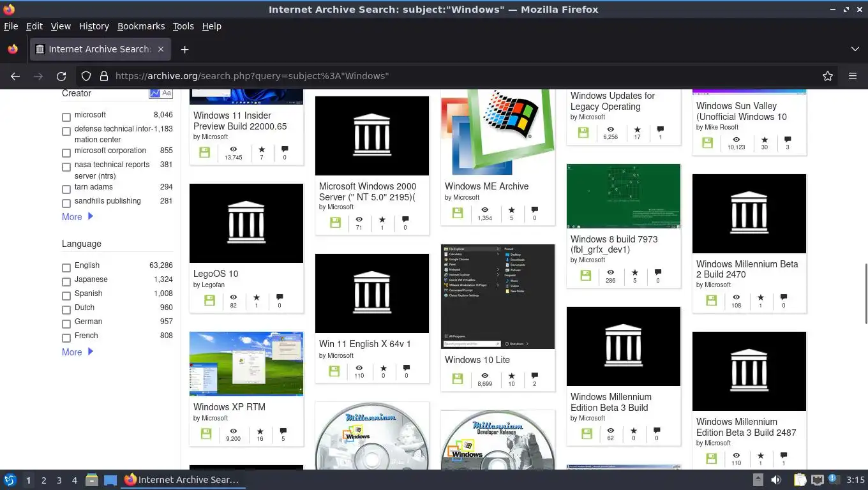This screenshot has height=490, width=868.
Task: Expand More languages under Language
Action: 77,352
